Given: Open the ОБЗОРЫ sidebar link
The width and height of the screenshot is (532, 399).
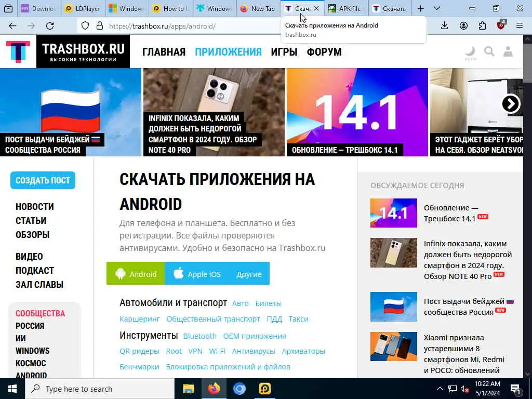Looking at the screenshot, I should [33, 234].
